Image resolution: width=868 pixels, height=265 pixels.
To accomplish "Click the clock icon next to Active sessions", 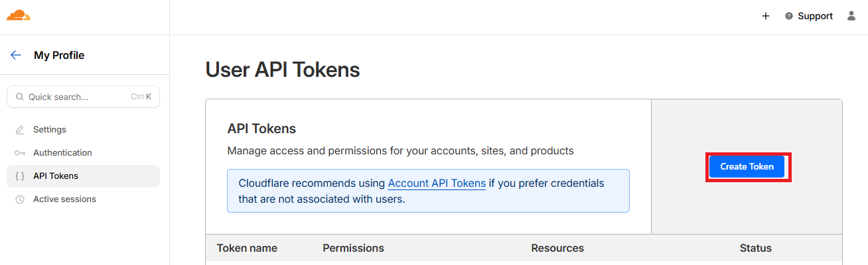I will 20,199.
